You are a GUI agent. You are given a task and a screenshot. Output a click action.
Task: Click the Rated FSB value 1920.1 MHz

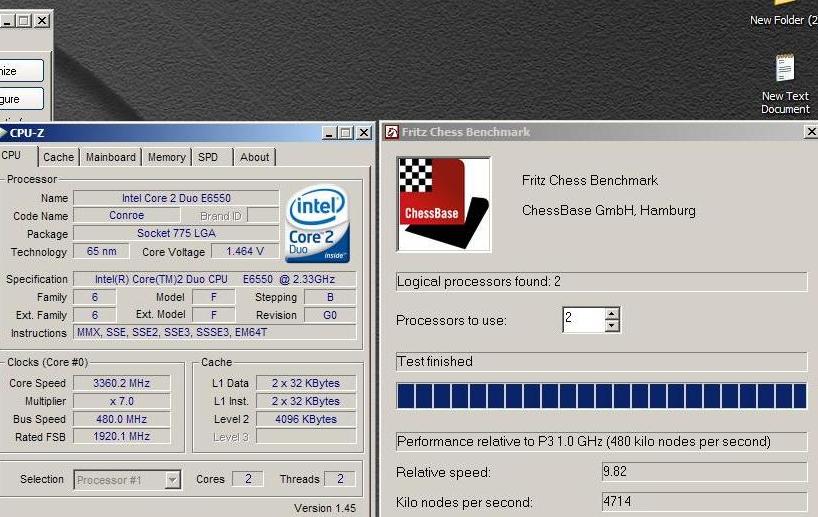122,436
